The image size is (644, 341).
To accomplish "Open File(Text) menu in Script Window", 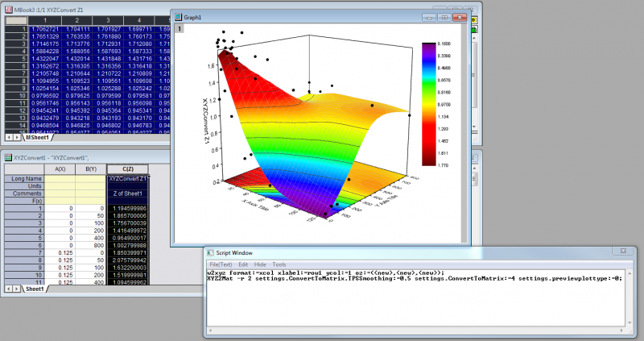I will (221, 264).
